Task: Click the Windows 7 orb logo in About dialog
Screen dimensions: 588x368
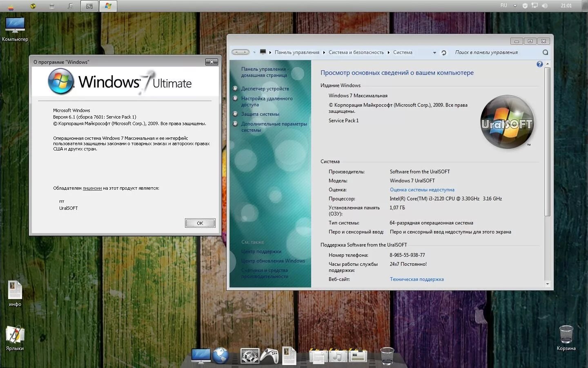Action: point(61,81)
